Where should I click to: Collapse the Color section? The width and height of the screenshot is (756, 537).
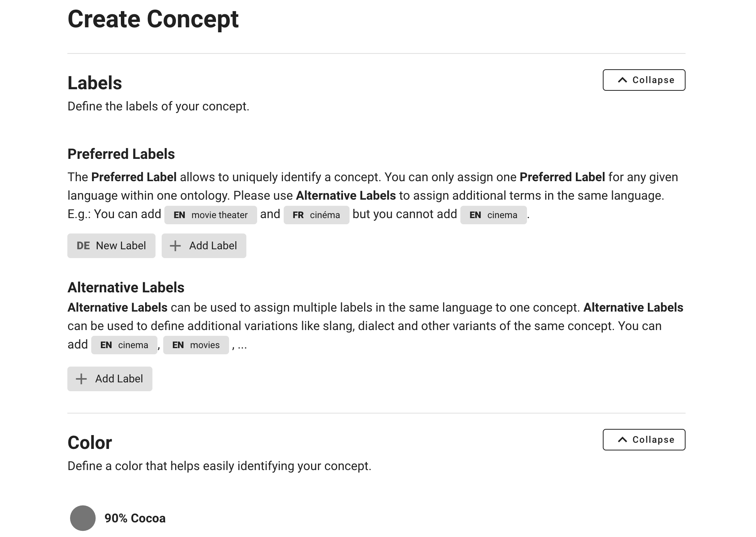coord(644,440)
